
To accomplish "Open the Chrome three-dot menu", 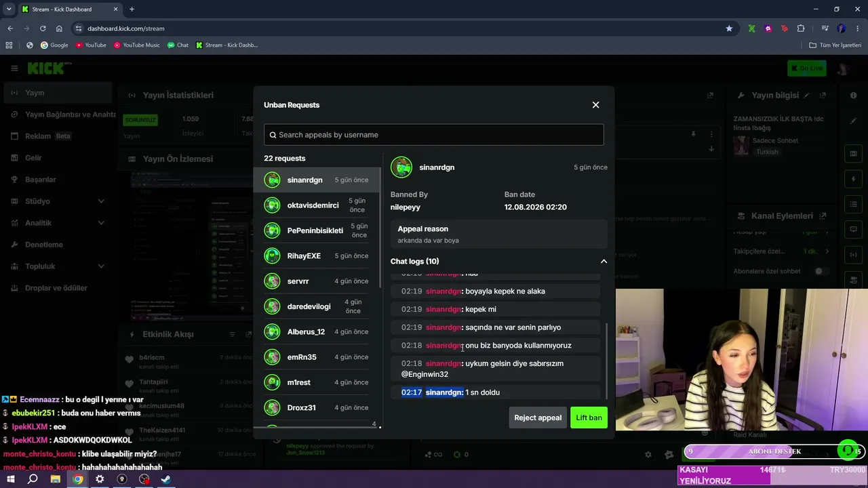I will pyautogui.click(x=858, y=28).
